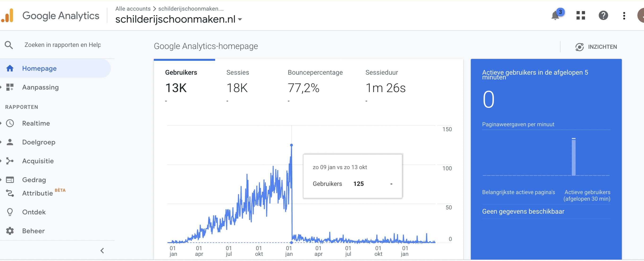Click the Actieve gebruikers afgelopen 30 min heading
The width and height of the screenshot is (644, 261).
pyautogui.click(x=587, y=195)
